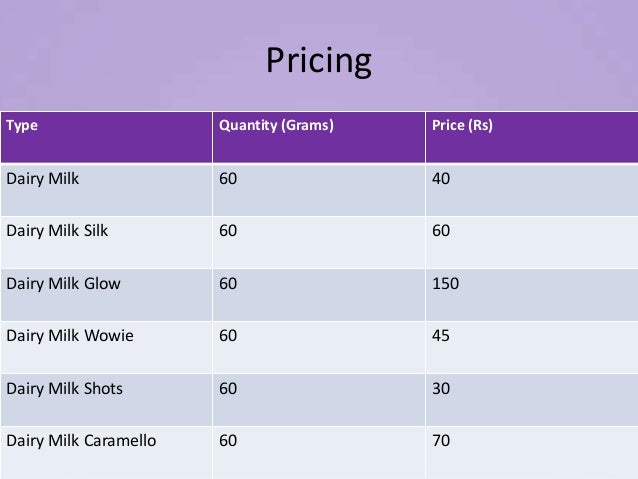Click the Dairy Milk Silk price cell

point(441,231)
